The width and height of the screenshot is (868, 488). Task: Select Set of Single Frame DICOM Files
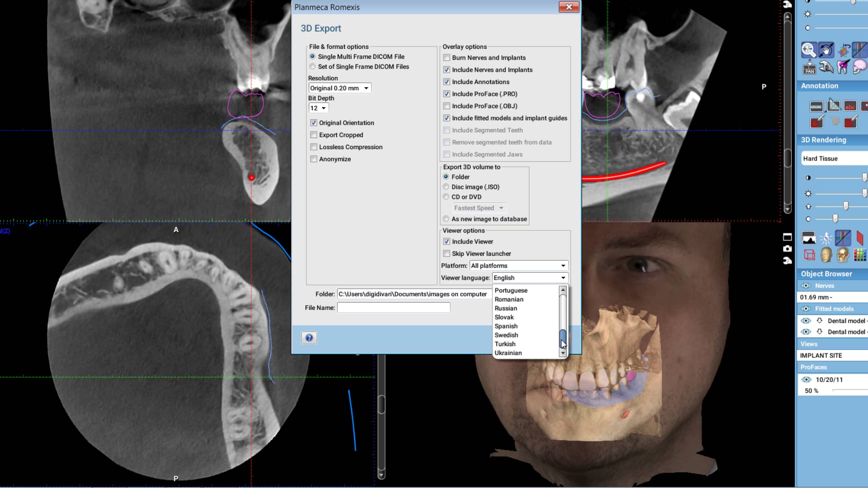[x=313, y=66]
